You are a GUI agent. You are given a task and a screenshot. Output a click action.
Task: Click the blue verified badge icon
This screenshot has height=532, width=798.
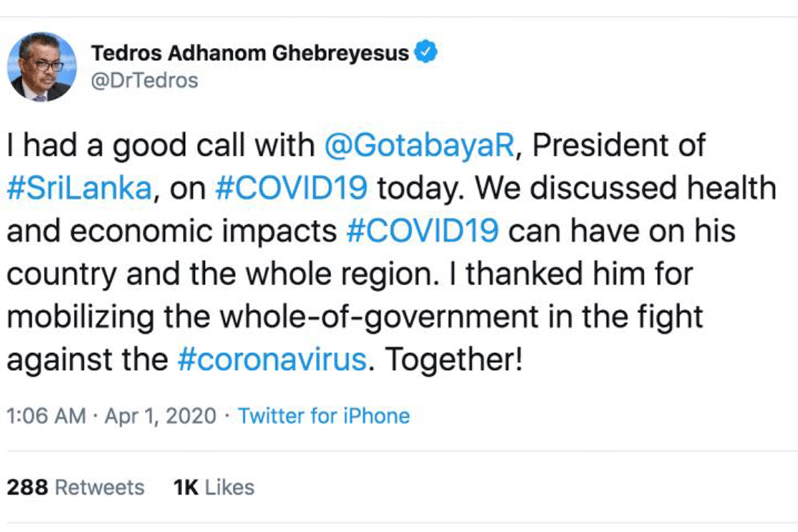click(425, 52)
